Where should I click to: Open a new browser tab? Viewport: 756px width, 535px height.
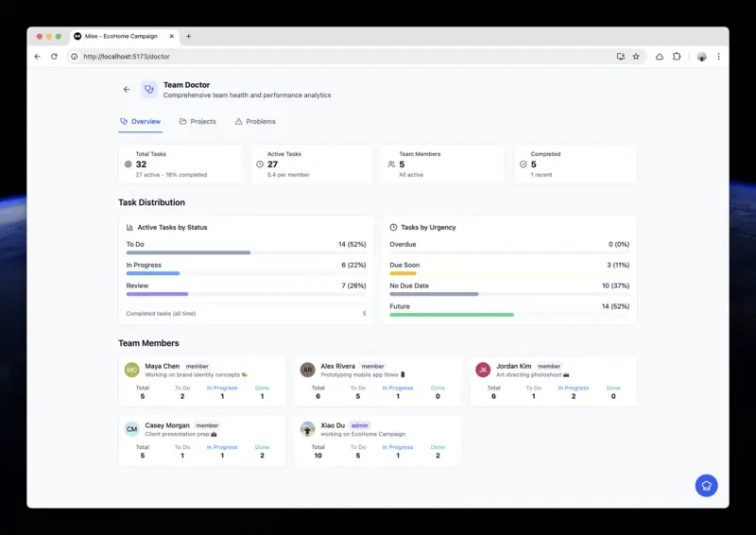pyautogui.click(x=188, y=36)
